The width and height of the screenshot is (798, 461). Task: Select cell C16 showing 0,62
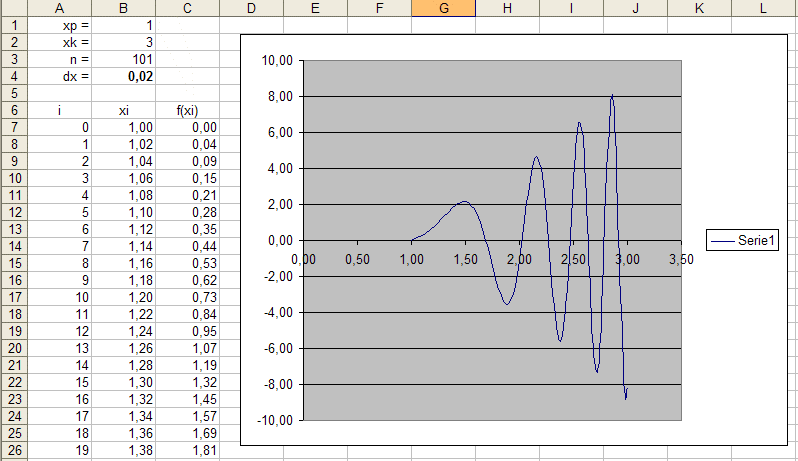pos(189,281)
